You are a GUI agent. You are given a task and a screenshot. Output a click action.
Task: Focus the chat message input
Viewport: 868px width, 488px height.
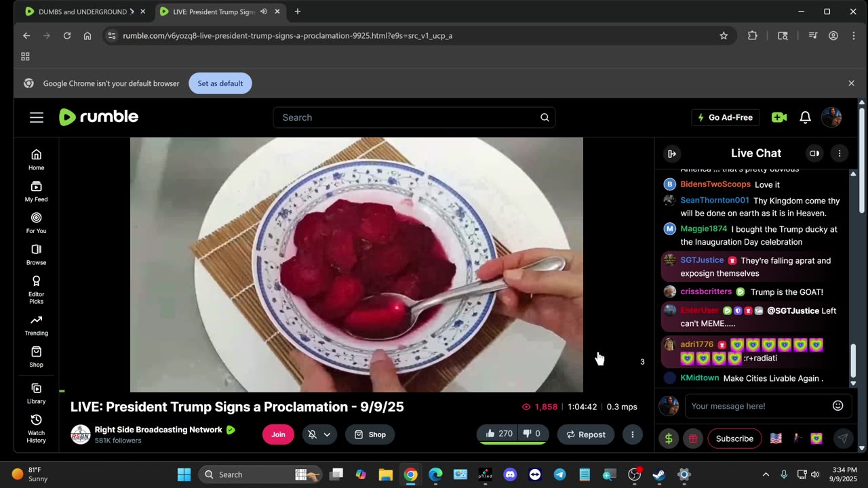click(756, 406)
